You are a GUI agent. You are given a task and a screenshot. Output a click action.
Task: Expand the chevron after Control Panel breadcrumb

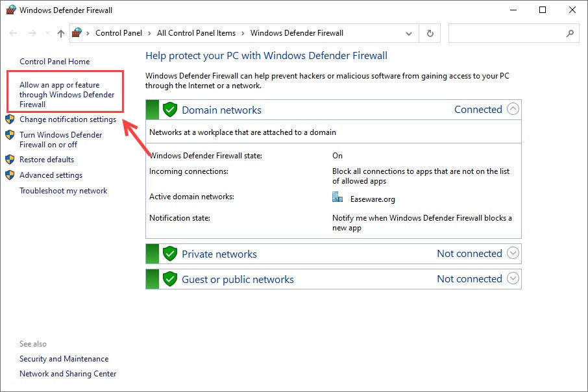(x=149, y=33)
